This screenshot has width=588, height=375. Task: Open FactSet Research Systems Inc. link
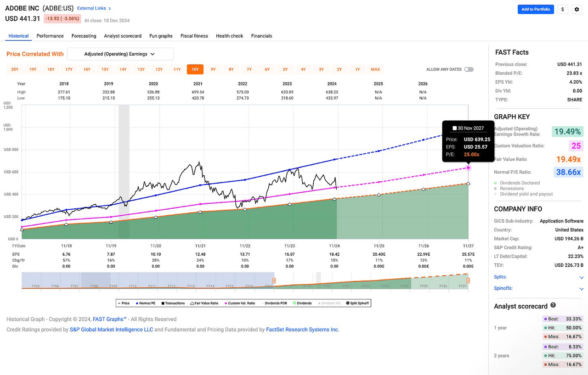click(302, 330)
